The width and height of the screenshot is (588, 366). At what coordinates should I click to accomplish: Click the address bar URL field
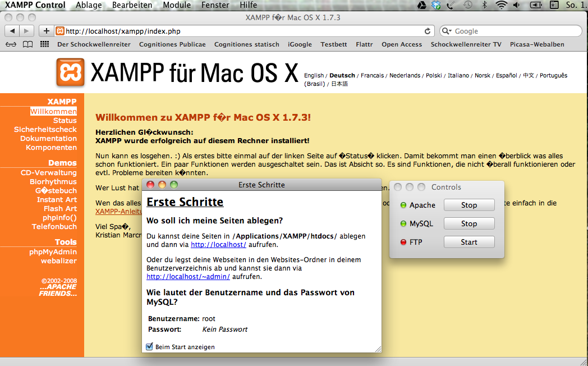pos(244,31)
